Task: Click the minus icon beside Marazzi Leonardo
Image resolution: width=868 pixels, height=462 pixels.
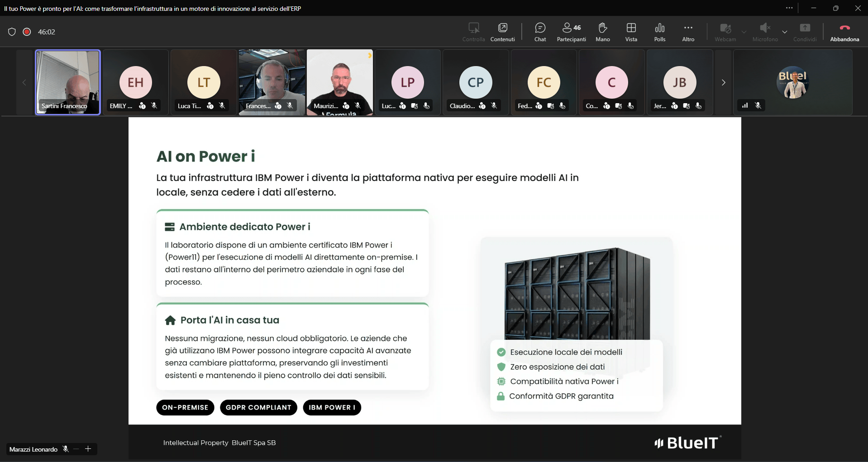Action: [x=76, y=449]
